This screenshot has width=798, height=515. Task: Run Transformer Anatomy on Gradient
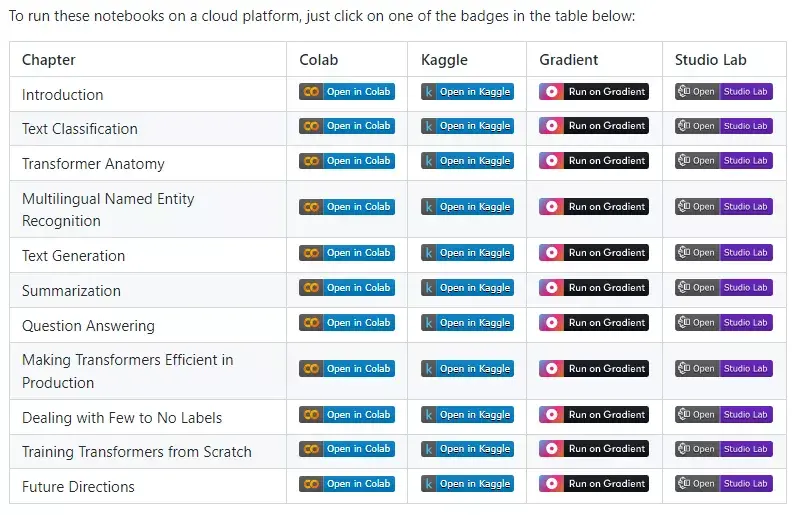[x=594, y=161]
